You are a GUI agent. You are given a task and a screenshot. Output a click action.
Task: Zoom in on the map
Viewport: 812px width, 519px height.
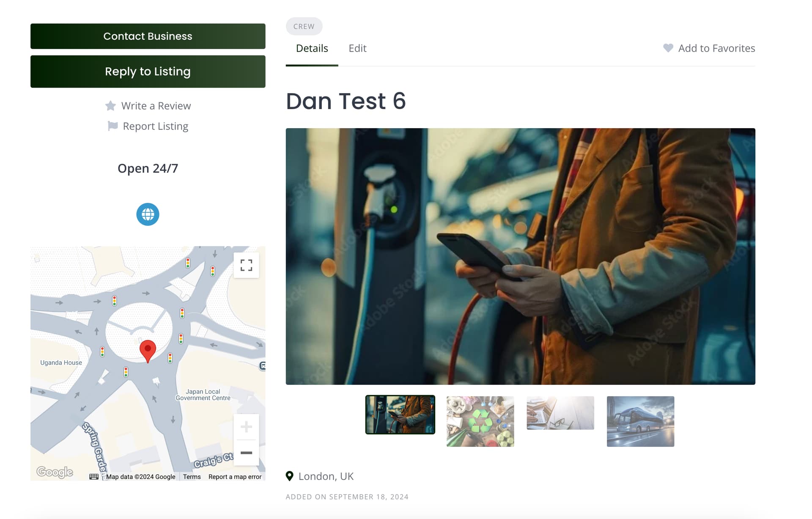click(246, 427)
